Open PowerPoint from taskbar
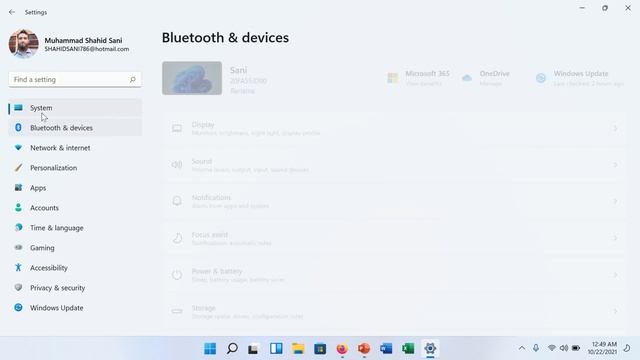The height and width of the screenshot is (360, 640). [x=364, y=349]
